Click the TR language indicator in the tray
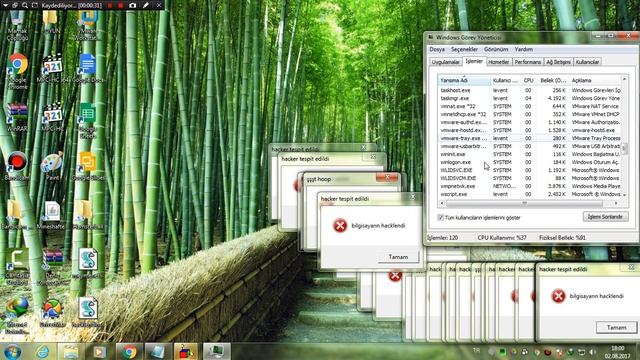640x360 pixels. point(476,350)
